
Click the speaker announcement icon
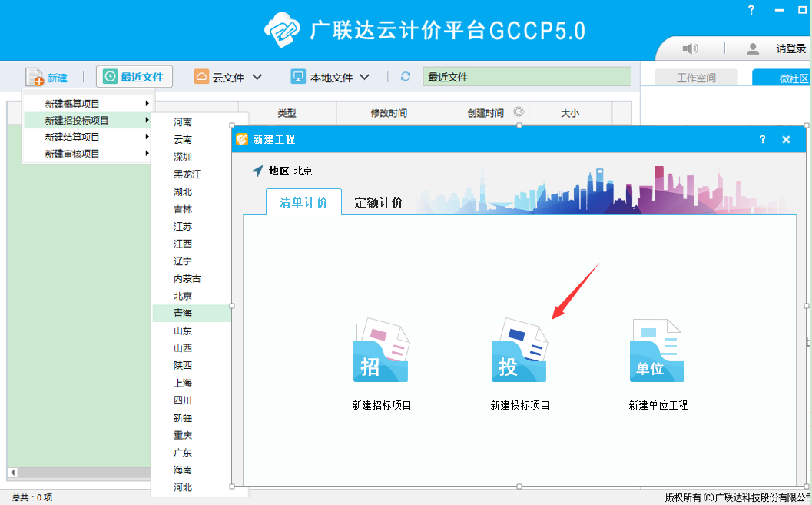pos(690,48)
